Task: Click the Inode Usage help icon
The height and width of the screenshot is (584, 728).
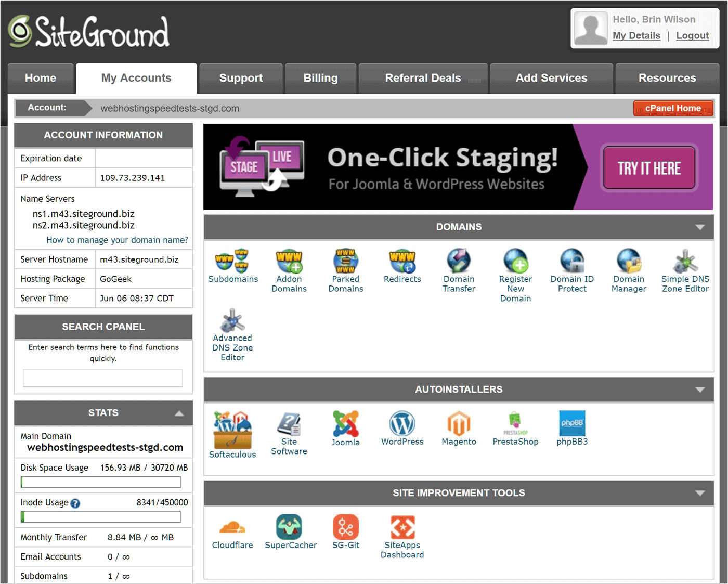Action: pos(75,503)
